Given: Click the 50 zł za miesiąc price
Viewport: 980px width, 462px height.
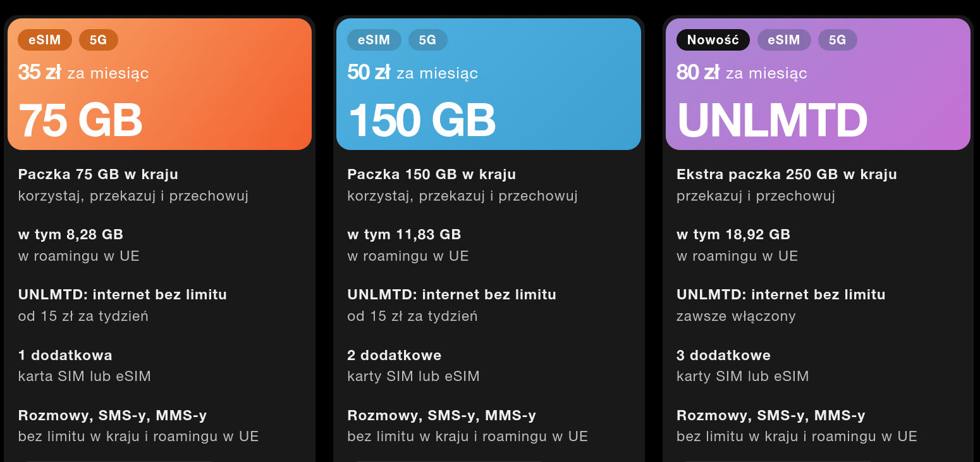Looking at the screenshot, I should pos(412,73).
